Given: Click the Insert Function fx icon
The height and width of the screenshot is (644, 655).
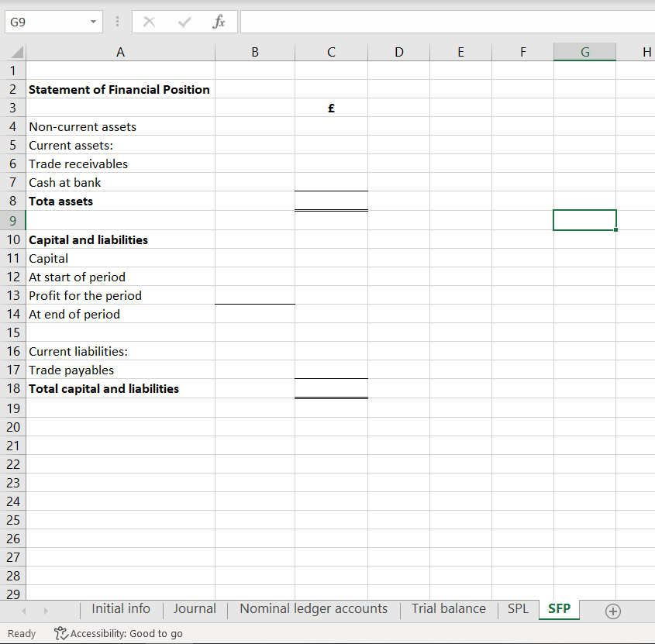Looking at the screenshot, I should coord(219,22).
